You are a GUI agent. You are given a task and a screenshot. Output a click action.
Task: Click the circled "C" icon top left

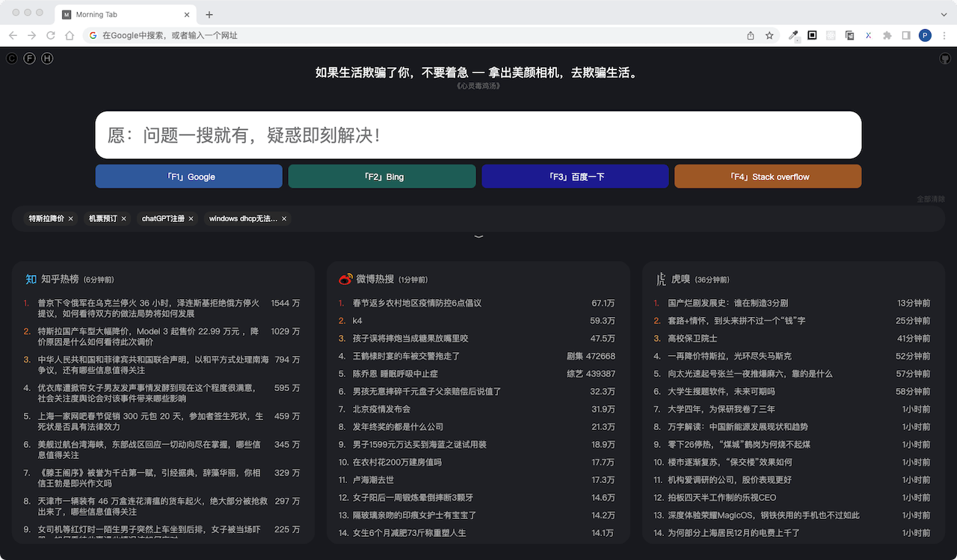coord(11,58)
